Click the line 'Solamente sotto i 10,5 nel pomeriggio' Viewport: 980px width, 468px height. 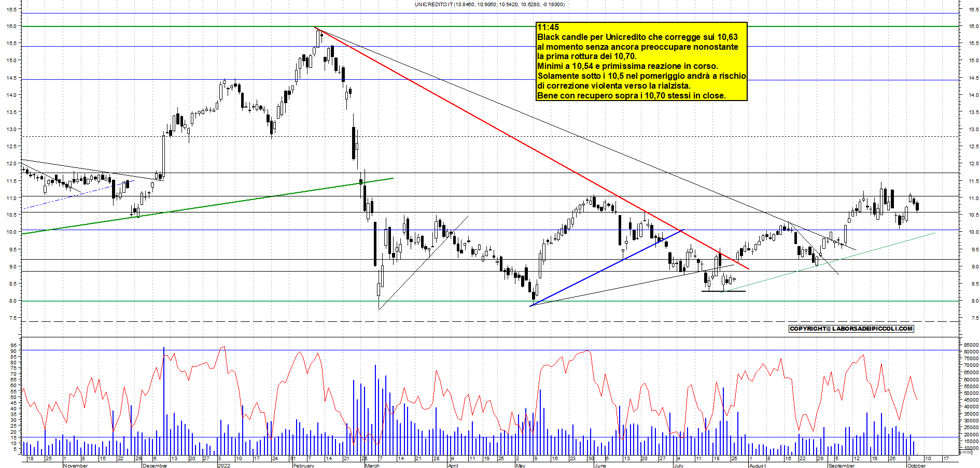[641, 76]
